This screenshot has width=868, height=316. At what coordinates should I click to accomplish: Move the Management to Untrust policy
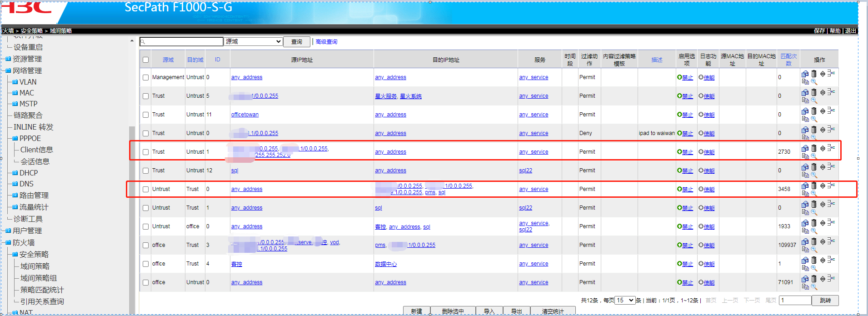pos(823,74)
